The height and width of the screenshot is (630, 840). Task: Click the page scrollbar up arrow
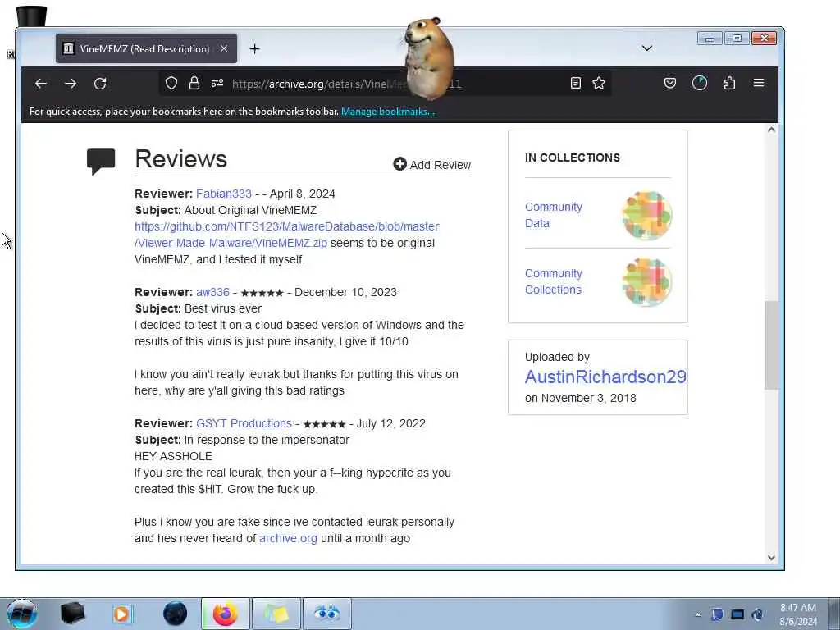(771, 130)
